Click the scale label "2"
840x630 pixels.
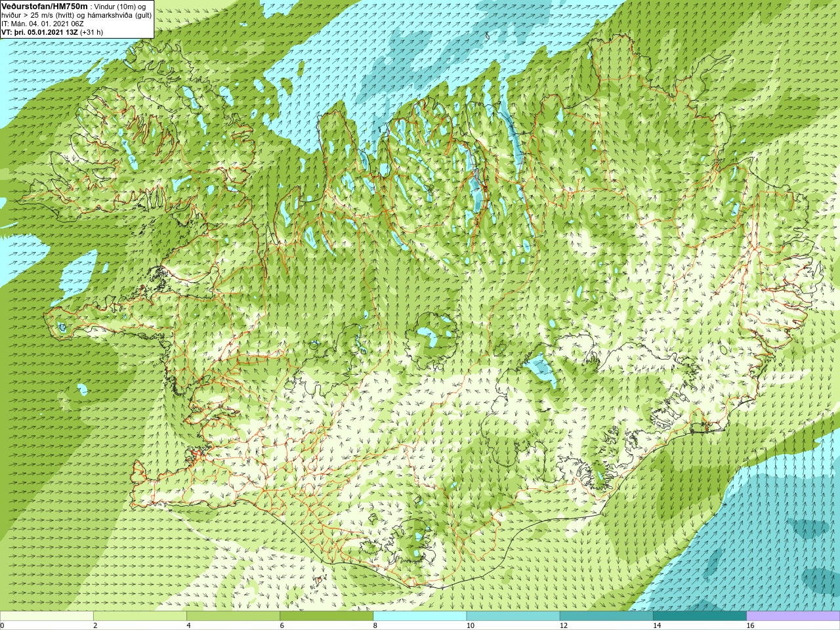coord(95,625)
